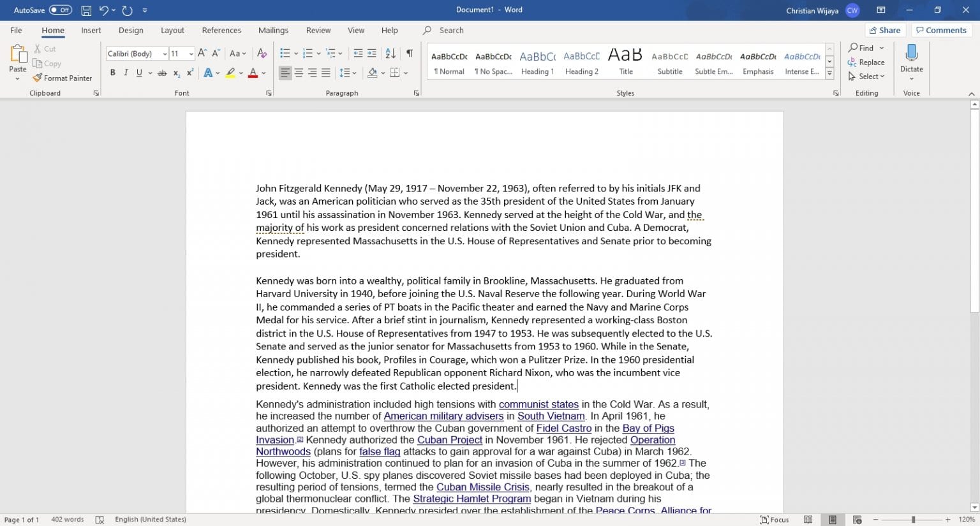Click the Save icon in title bar
The width and height of the screenshot is (980, 526).
pyautogui.click(x=86, y=10)
